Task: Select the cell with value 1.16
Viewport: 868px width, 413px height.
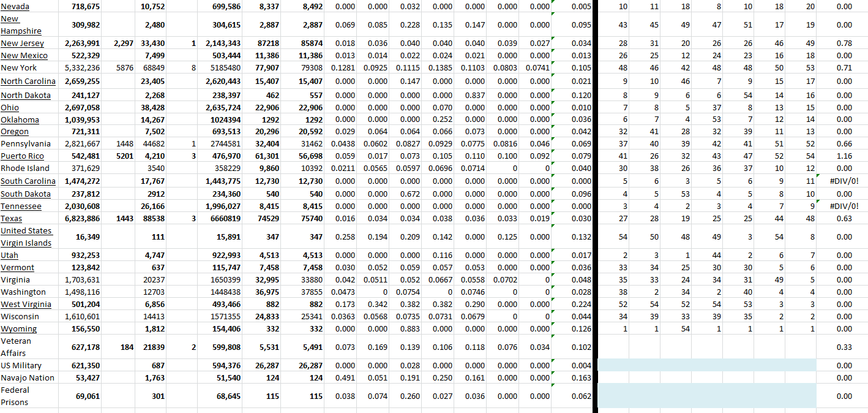Action: pyautogui.click(x=844, y=156)
